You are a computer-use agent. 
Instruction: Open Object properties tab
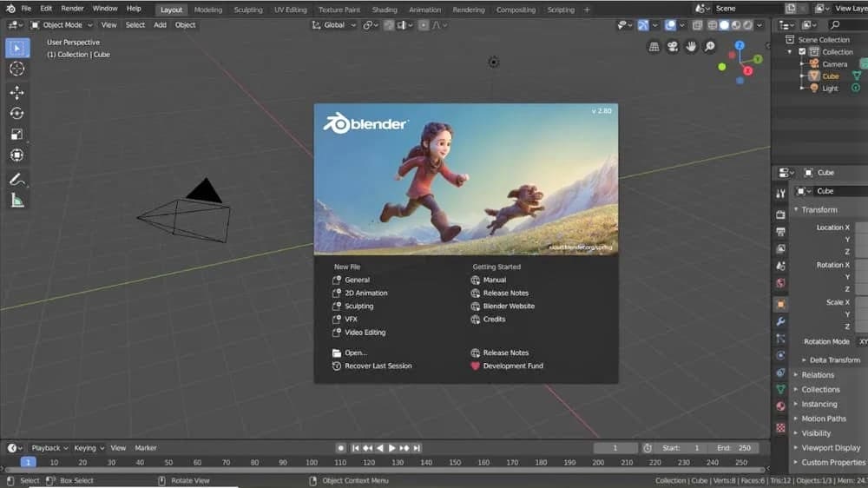[x=780, y=304]
